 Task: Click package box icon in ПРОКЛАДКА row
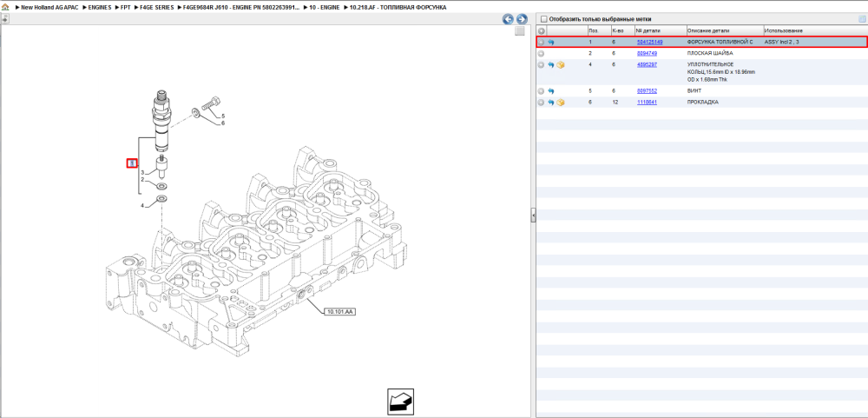pyautogui.click(x=561, y=103)
